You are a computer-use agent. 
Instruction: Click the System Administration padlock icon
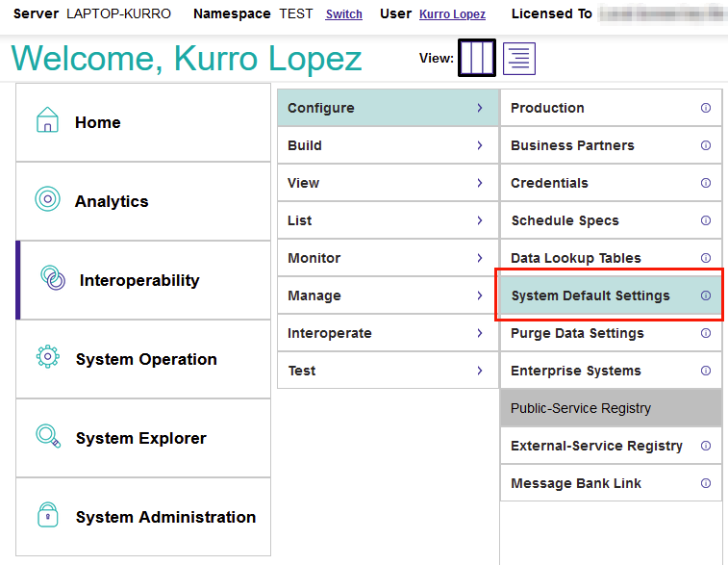[x=47, y=516]
